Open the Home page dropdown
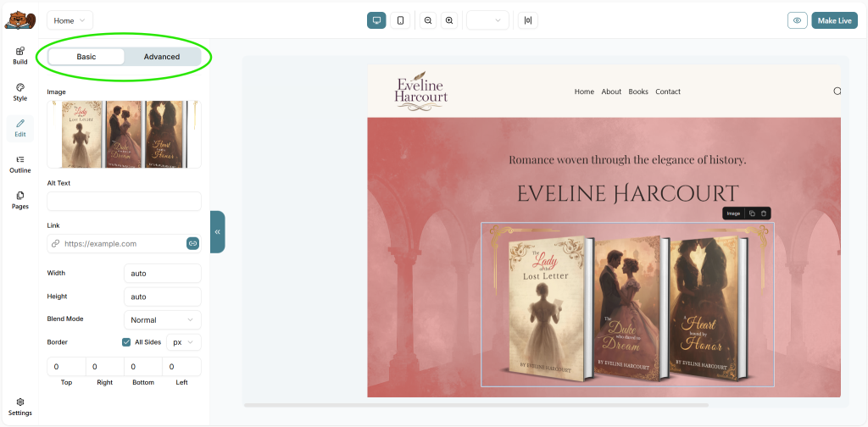The image size is (868, 427). [x=70, y=20]
